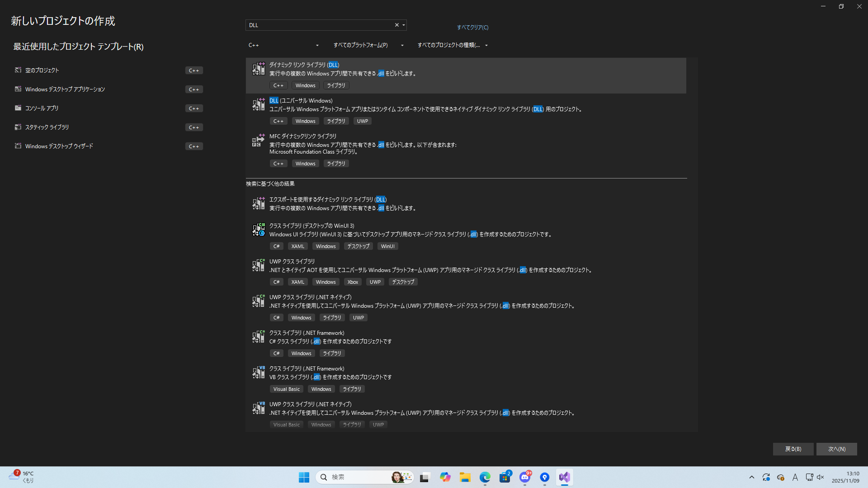Click the DLL (Universal Windows) template icon

coord(259,104)
